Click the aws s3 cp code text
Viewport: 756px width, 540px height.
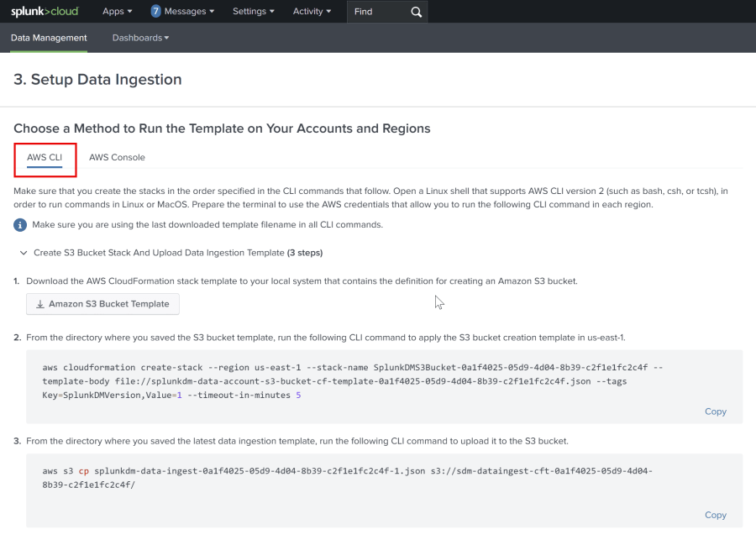[347, 477]
